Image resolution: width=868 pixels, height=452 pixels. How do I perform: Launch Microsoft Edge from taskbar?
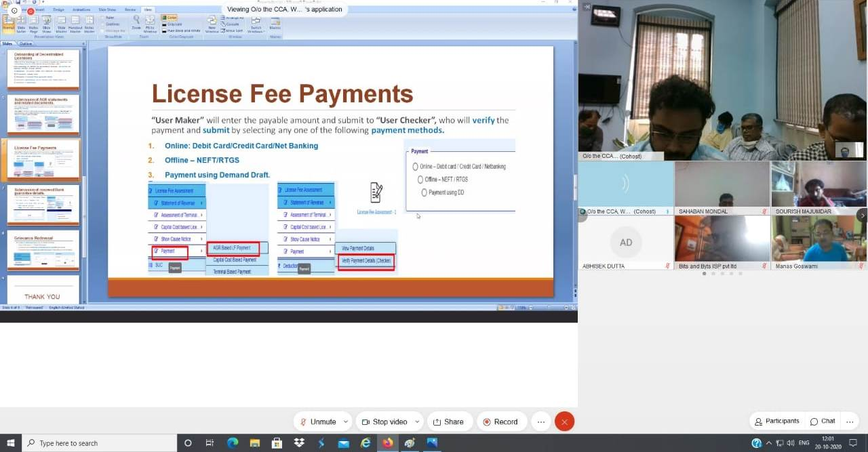(233, 443)
